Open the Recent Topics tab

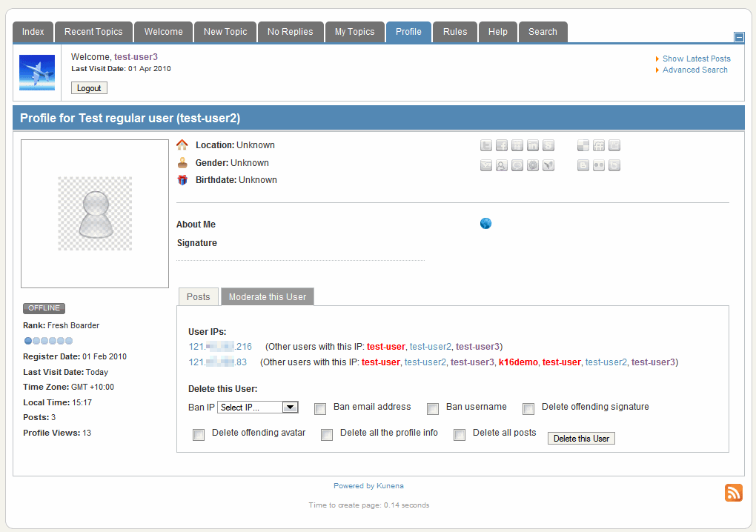click(93, 32)
